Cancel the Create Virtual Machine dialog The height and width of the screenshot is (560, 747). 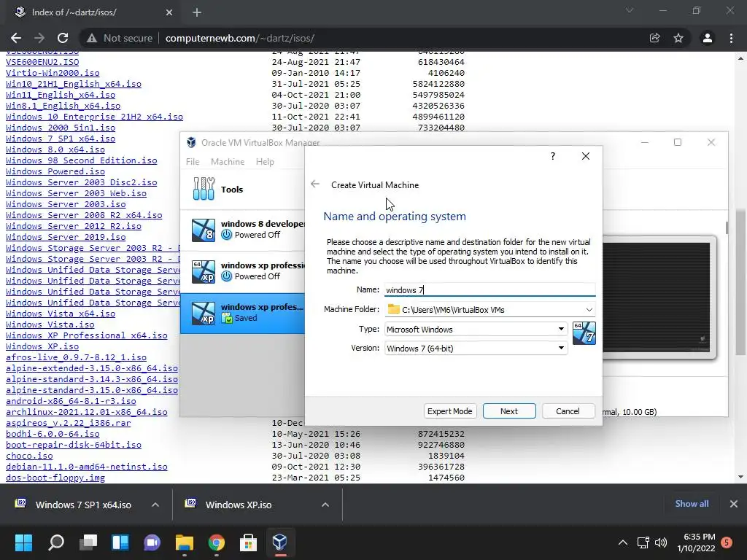click(568, 411)
